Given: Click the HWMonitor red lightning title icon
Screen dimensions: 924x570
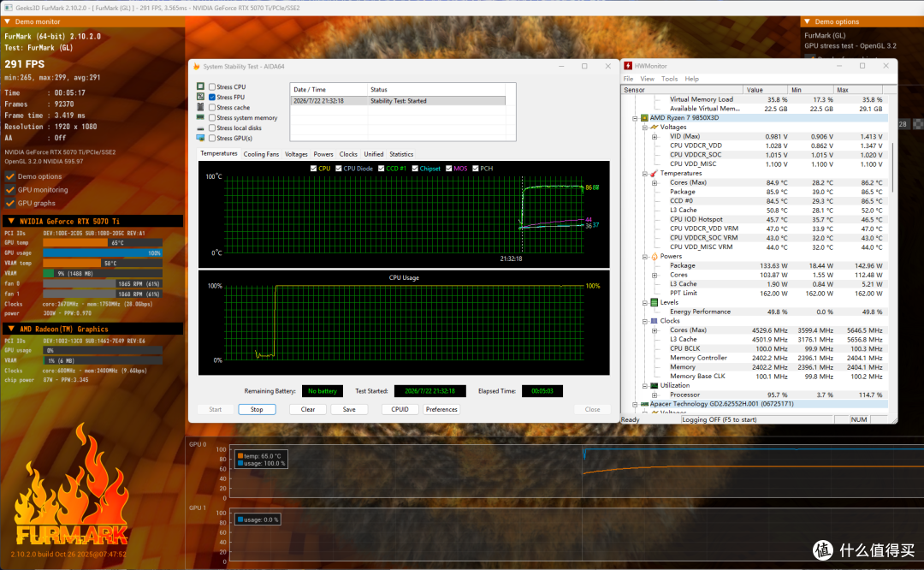Looking at the screenshot, I should [x=628, y=66].
